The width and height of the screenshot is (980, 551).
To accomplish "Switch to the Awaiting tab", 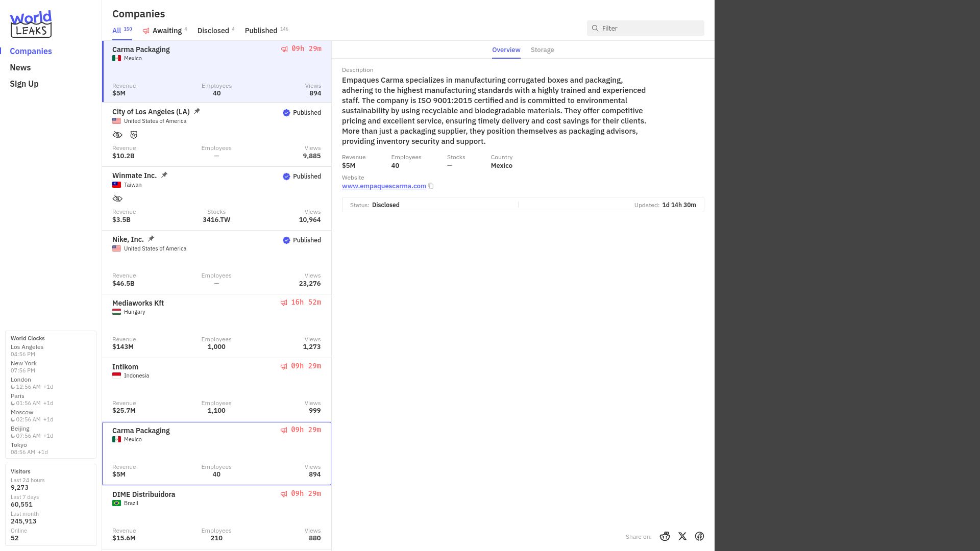I will tap(165, 31).
